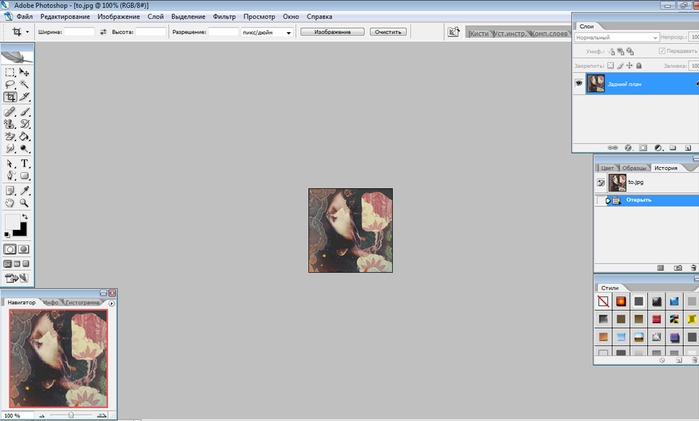Toggle lock transparent pixels
The height and width of the screenshot is (421, 699).
611,66
